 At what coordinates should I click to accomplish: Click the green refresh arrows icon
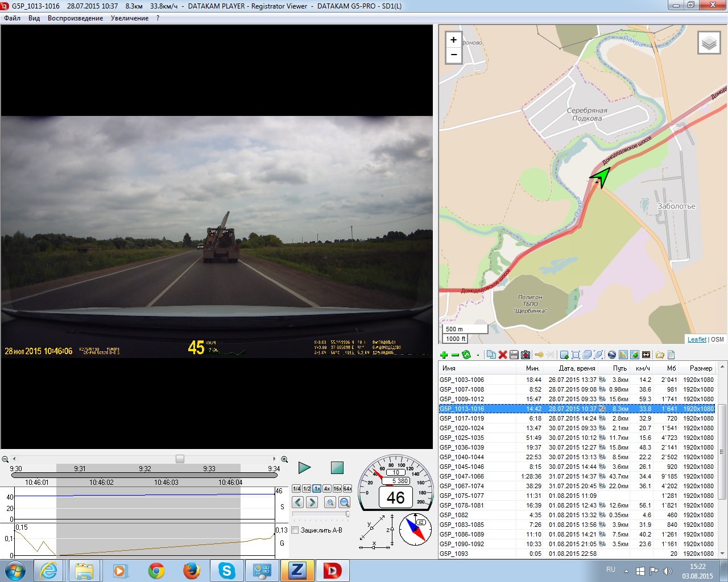click(466, 355)
